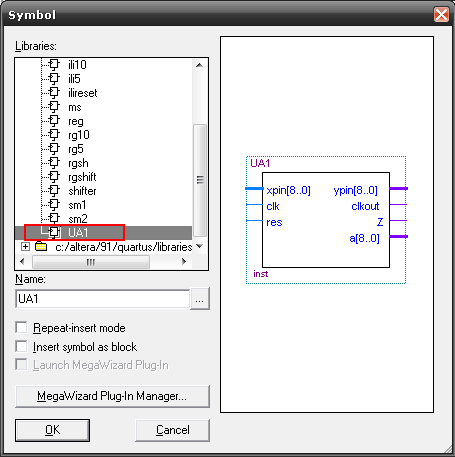This screenshot has height=457, width=455.
Task: Select the text label 'shifter'
Action: click(82, 191)
